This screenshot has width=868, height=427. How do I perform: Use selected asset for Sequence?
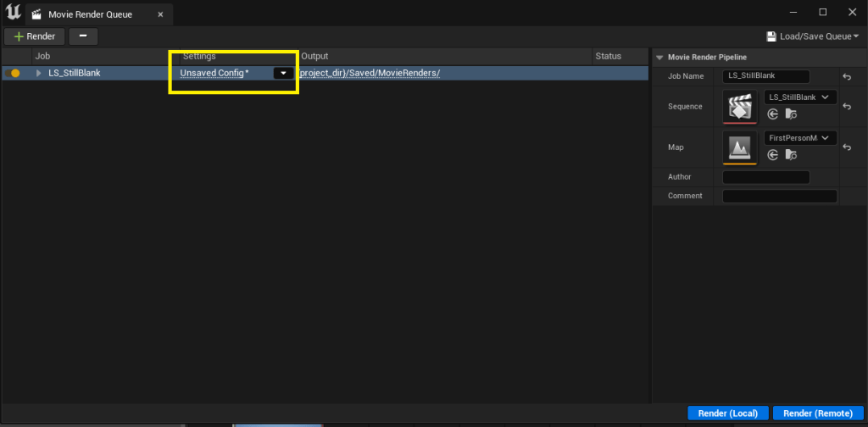pos(772,114)
